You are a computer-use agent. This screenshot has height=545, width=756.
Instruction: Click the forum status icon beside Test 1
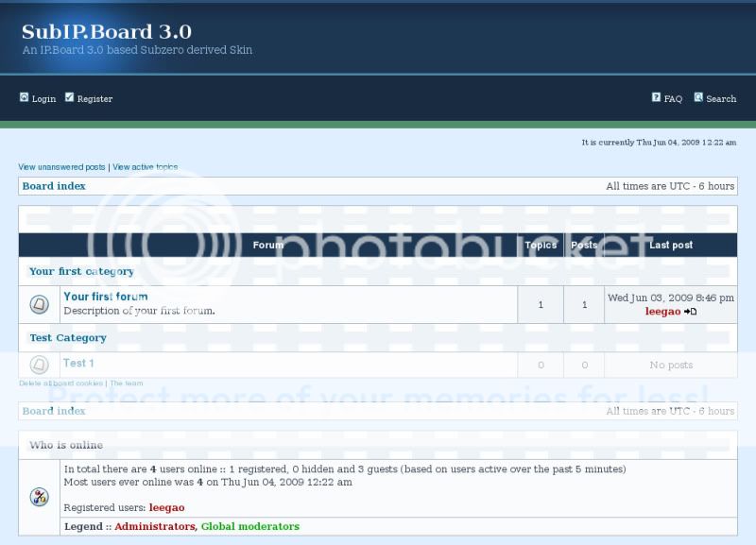[39, 365]
